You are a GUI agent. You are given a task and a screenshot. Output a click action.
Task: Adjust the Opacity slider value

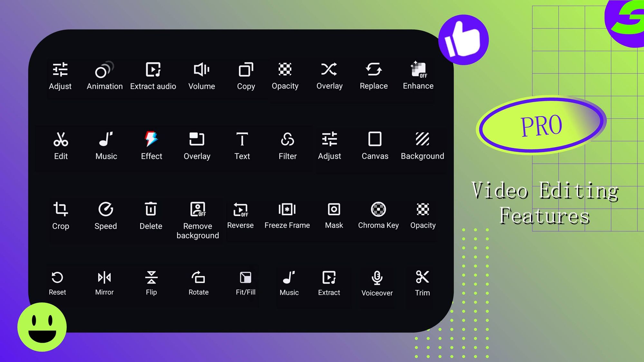coord(285,75)
